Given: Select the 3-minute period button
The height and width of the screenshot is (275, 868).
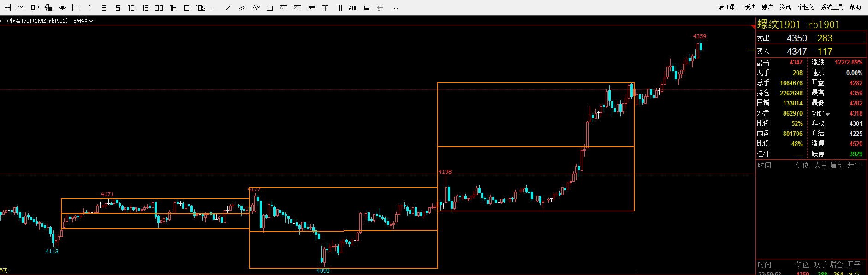Looking at the screenshot, I should (x=104, y=8).
